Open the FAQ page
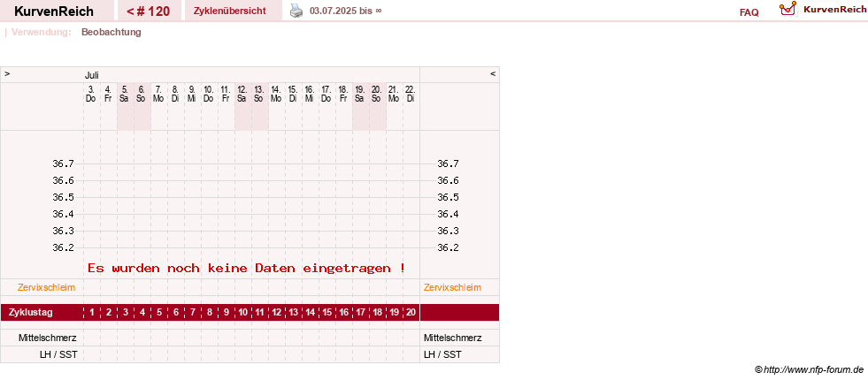 [749, 12]
